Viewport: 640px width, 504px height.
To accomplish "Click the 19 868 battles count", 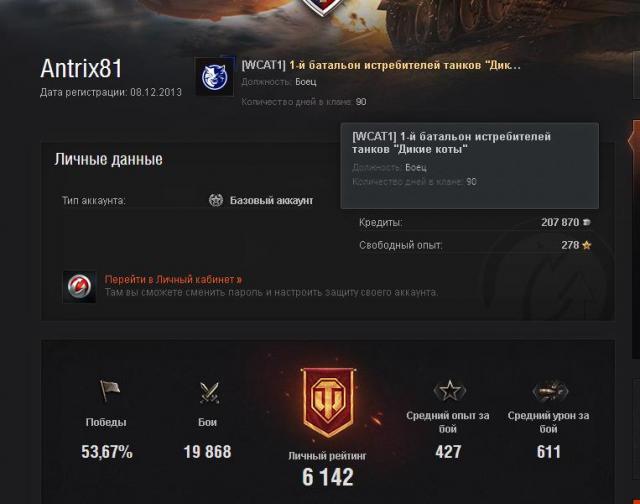I will (x=207, y=451).
